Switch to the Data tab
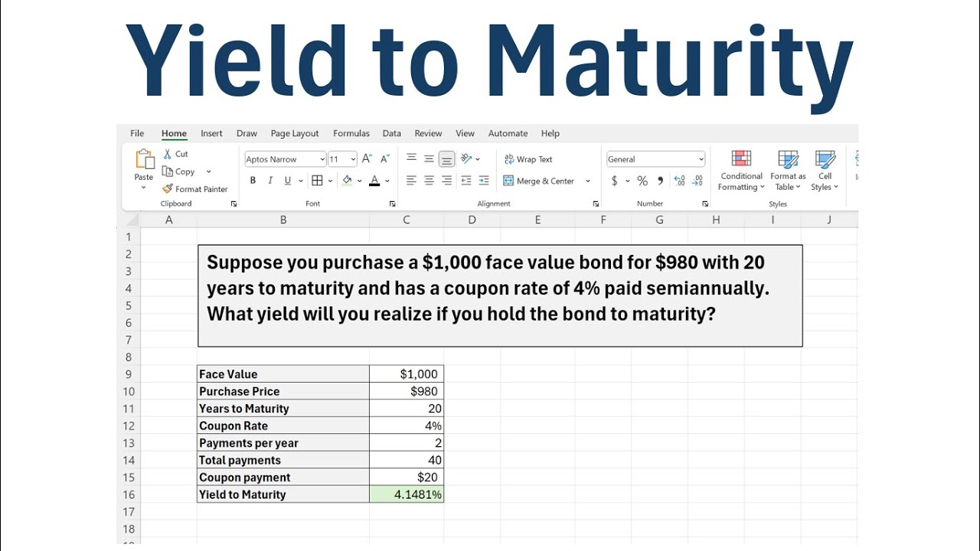 pos(392,133)
